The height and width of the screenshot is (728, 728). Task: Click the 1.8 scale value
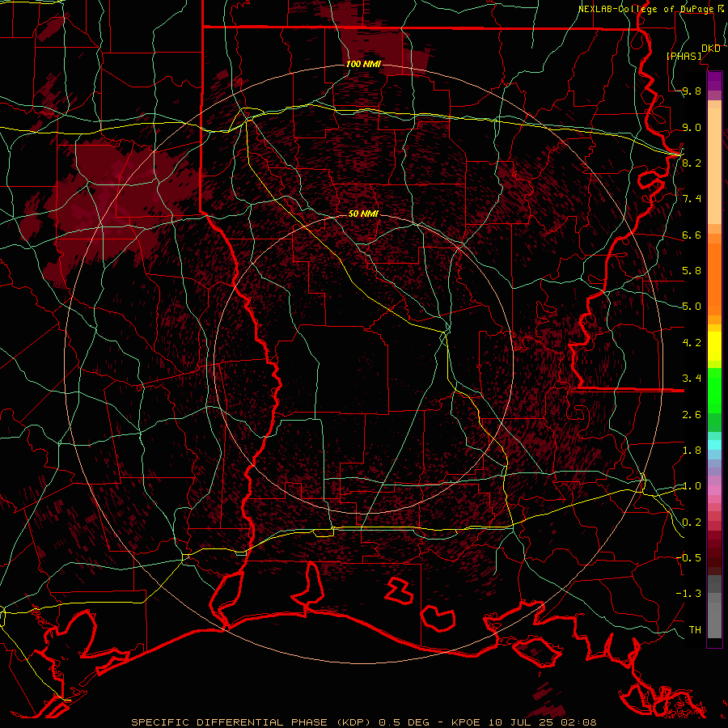click(x=692, y=451)
